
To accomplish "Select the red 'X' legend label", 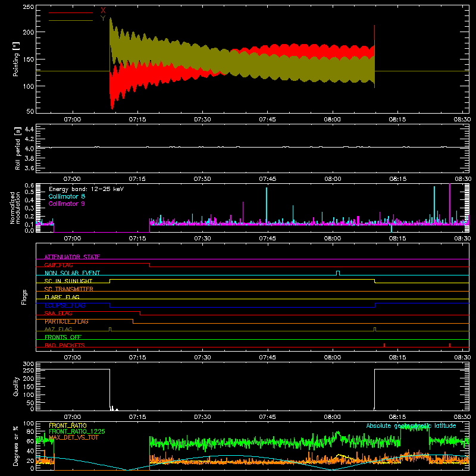I will (103, 11).
